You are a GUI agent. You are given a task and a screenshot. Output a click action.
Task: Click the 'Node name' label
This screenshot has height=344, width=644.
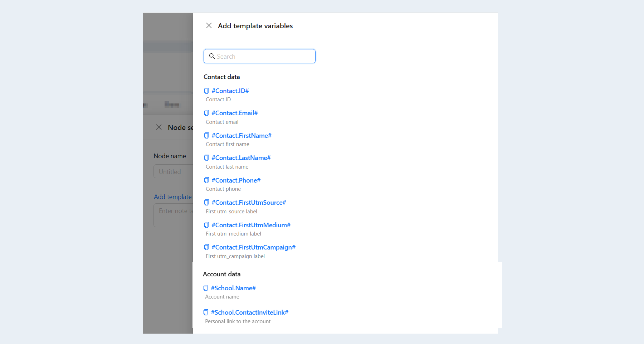click(x=170, y=156)
